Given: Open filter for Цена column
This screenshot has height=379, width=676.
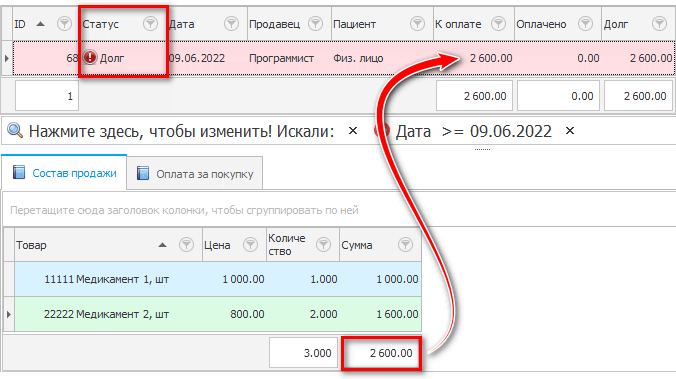Looking at the screenshot, I should [x=250, y=244].
